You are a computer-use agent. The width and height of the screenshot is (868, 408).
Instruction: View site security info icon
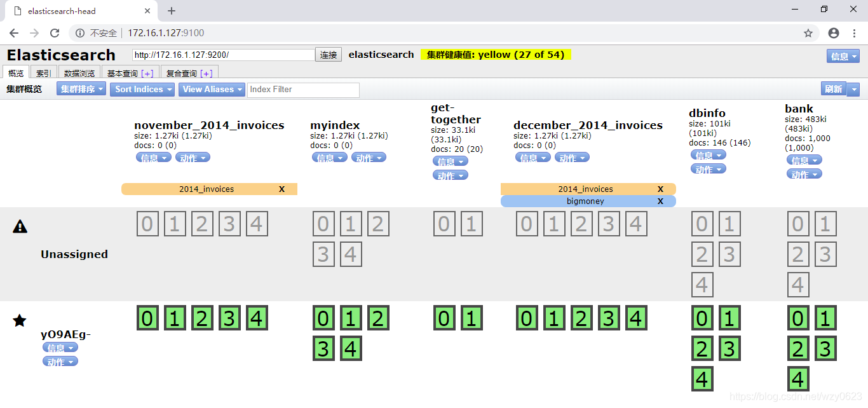tap(80, 33)
